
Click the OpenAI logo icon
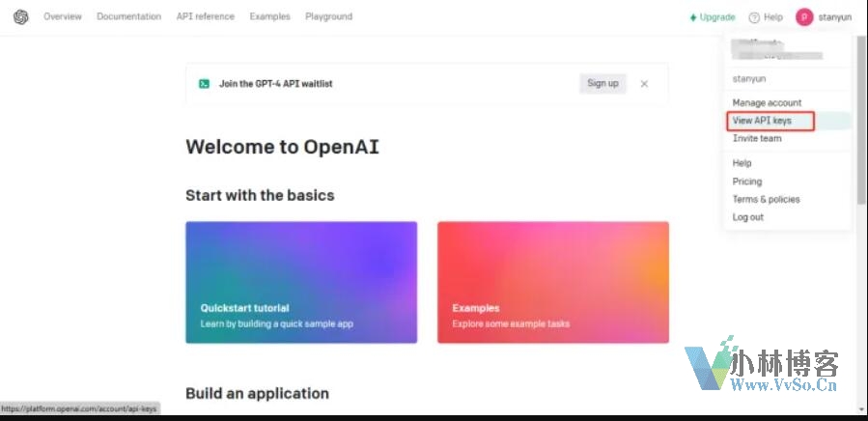pos(21,17)
